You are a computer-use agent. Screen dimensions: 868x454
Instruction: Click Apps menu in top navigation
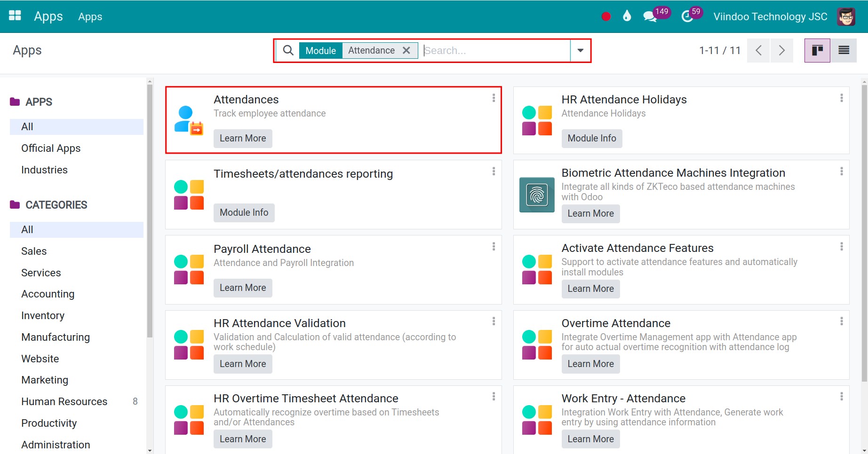point(90,16)
